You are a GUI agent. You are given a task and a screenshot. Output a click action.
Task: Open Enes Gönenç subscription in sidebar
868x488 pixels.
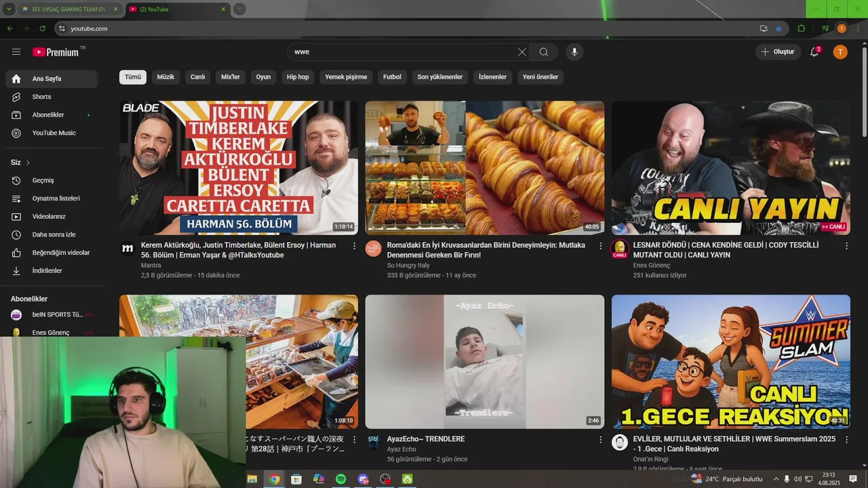coord(52,332)
